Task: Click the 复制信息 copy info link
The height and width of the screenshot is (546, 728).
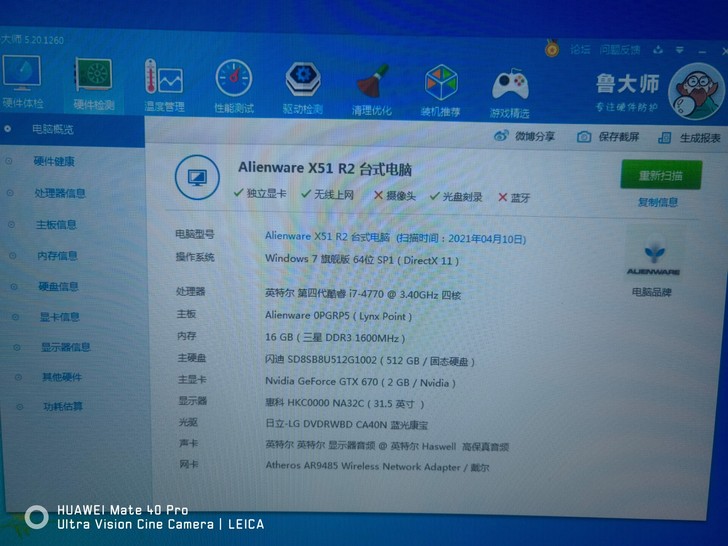Action: coord(658,202)
